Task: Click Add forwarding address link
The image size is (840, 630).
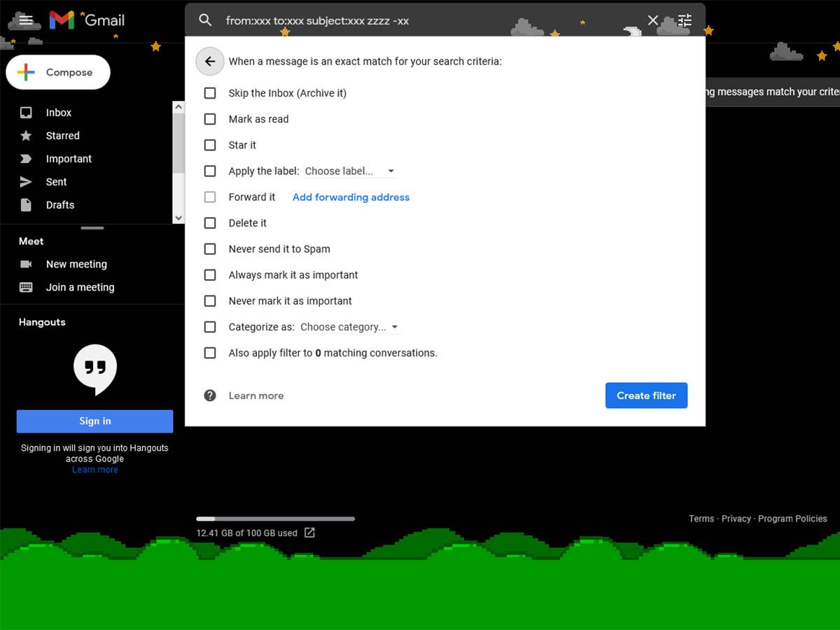Action: (x=351, y=197)
